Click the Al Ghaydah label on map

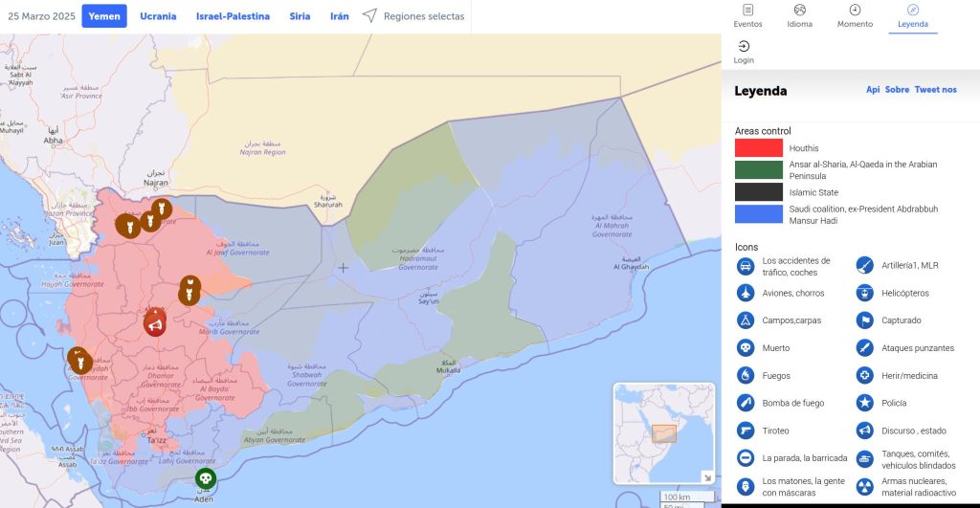631,263
